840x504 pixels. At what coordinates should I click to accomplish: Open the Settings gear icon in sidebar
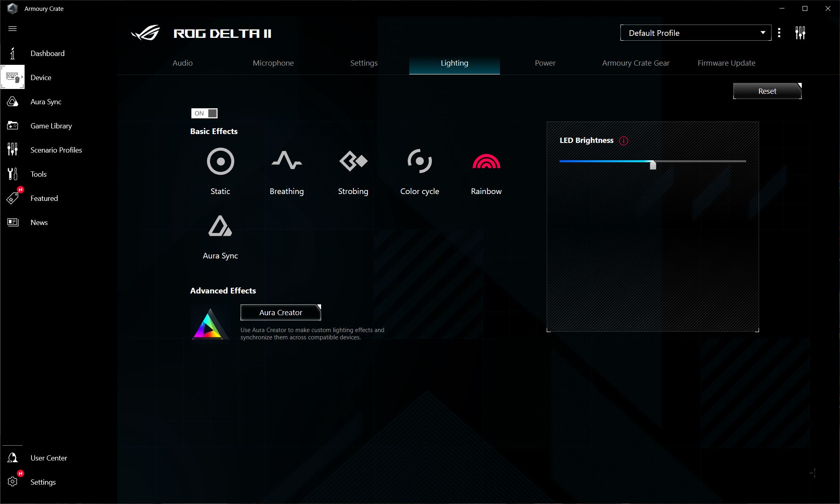click(12, 482)
